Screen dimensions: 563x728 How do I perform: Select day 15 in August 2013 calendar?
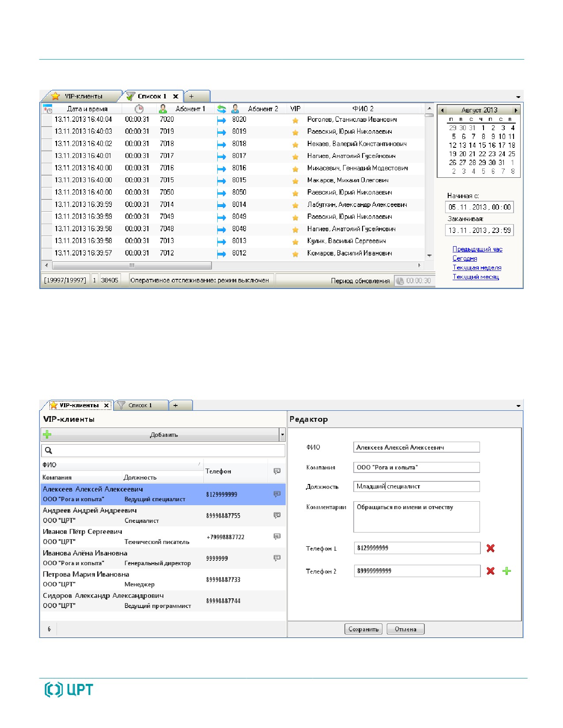pyautogui.click(x=482, y=145)
